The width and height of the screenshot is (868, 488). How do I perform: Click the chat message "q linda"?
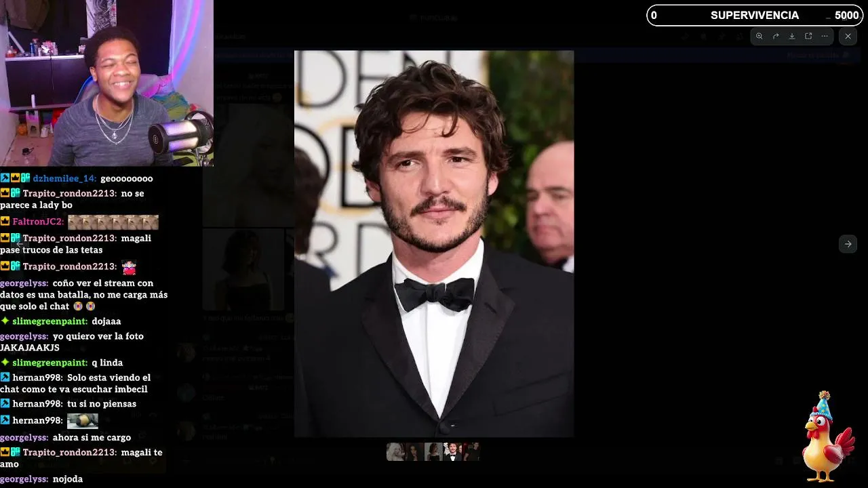(x=108, y=363)
